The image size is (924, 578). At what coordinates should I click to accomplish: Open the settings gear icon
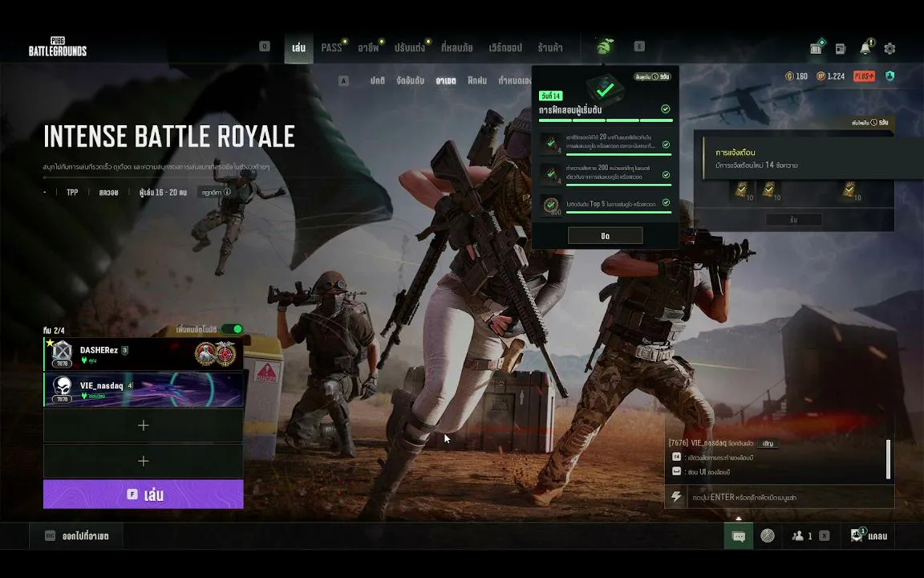click(x=890, y=48)
